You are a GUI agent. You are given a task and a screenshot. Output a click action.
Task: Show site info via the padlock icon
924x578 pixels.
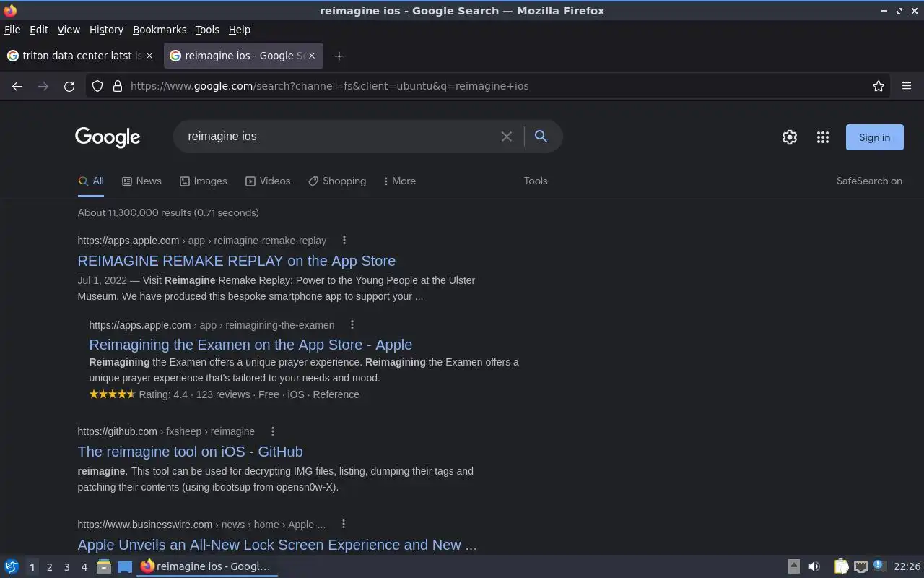tap(118, 86)
